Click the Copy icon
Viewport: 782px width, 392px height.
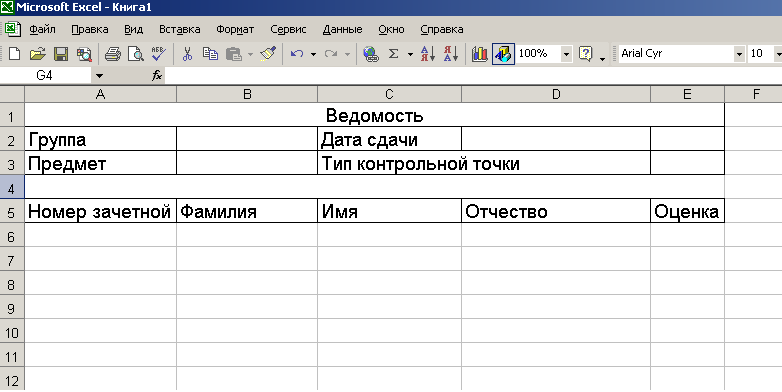[x=210, y=53]
